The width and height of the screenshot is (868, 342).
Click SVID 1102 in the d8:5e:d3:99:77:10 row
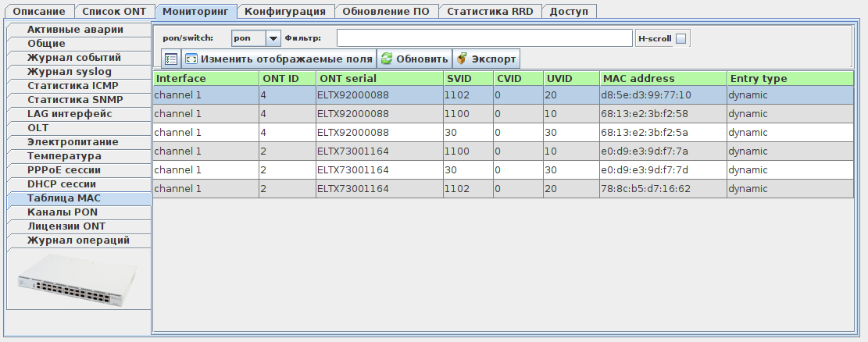pyautogui.click(x=468, y=95)
